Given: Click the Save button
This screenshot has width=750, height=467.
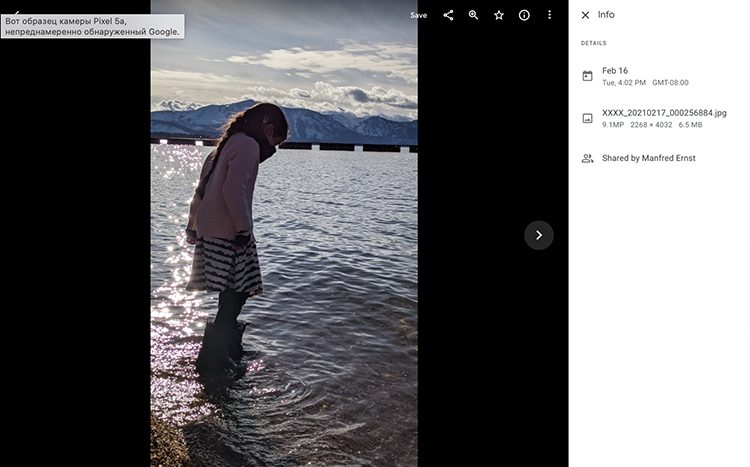Looking at the screenshot, I should [x=418, y=15].
